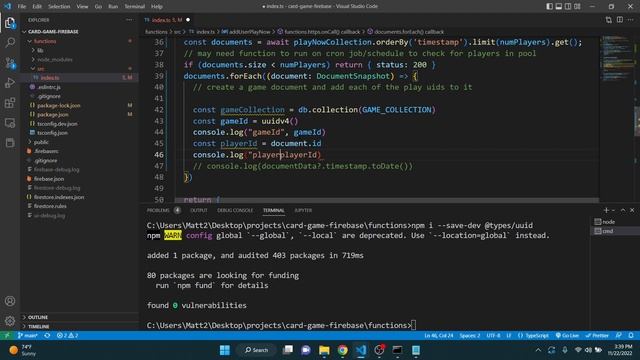The width and height of the screenshot is (640, 360).
Task: Switch to the Debug Console tab
Action: coord(235,210)
